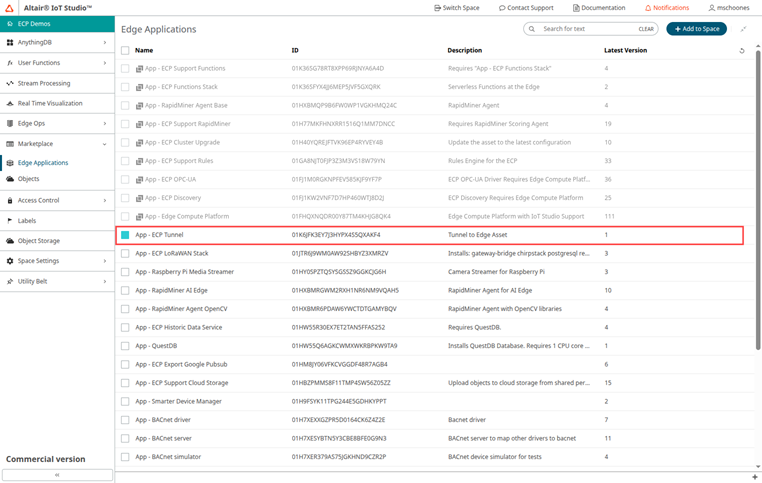Click the collapse panel arrows icon
The image size is (762, 483).
[743, 29]
